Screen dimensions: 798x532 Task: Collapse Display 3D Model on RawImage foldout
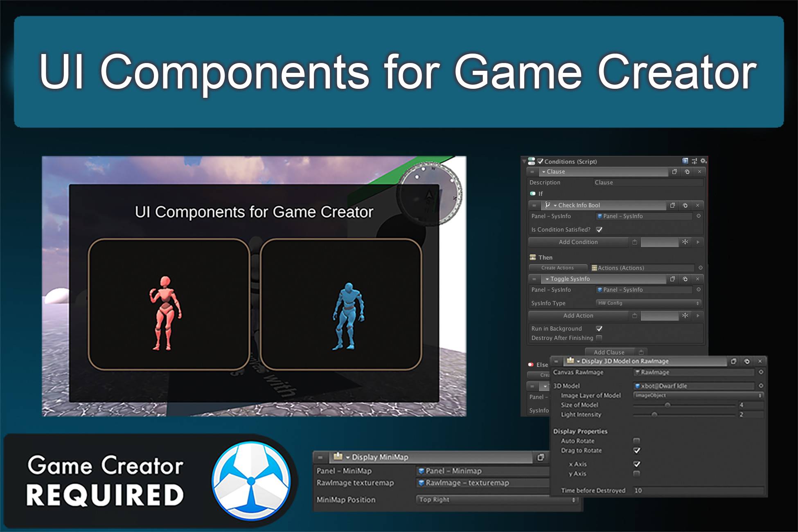(578, 361)
